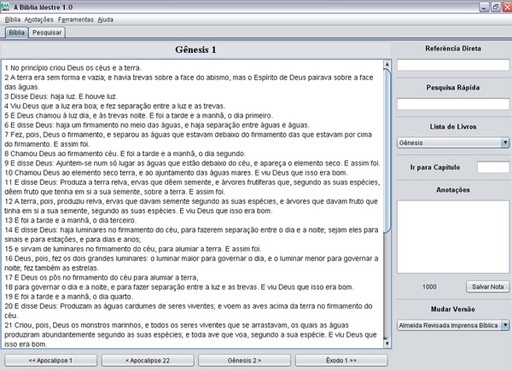Viewport: 512px width, 370px height.
Task: Go to << Apocalipse 1
Action: click(x=51, y=360)
